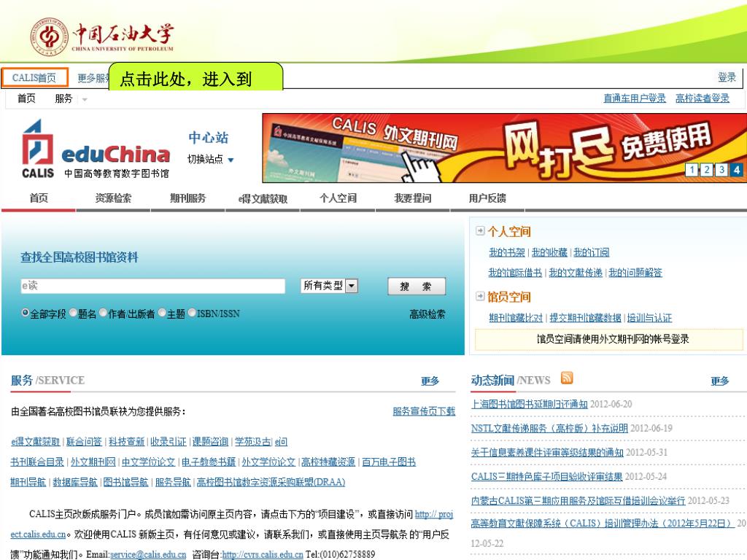Click the service@calis.edu.cn email link
Image resolution: width=747 pixels, height=560 pixels.
click(x=148, y=554)
